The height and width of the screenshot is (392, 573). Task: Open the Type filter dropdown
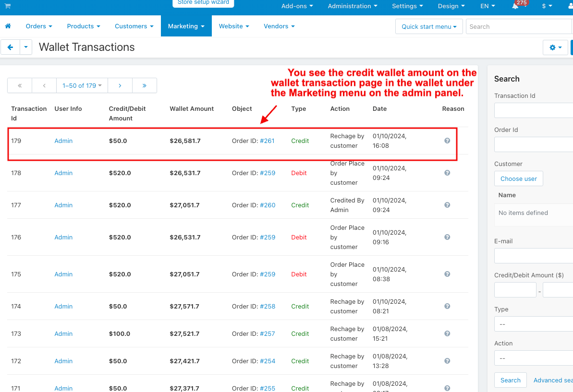[533, 324]
